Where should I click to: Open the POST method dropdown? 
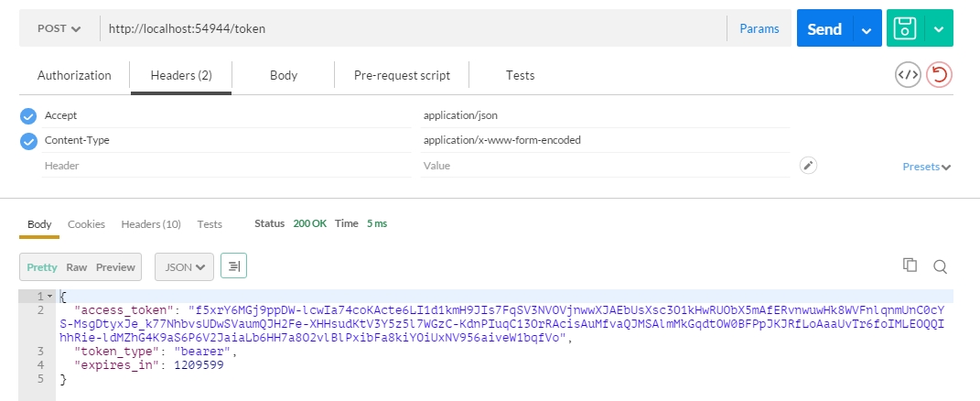pos(59,28)
